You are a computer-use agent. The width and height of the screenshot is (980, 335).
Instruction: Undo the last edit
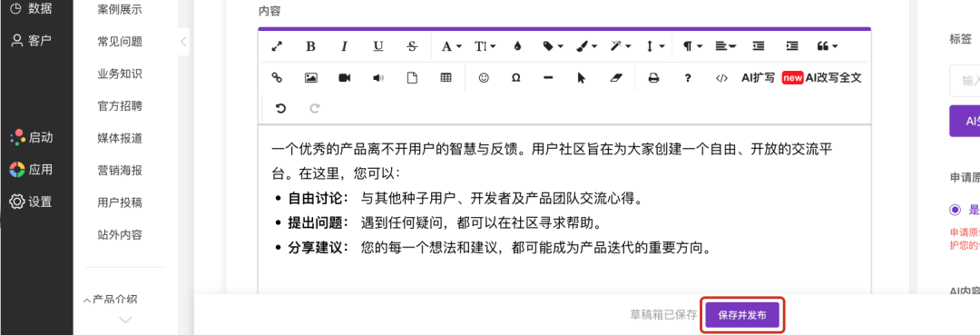coord(280,108)
